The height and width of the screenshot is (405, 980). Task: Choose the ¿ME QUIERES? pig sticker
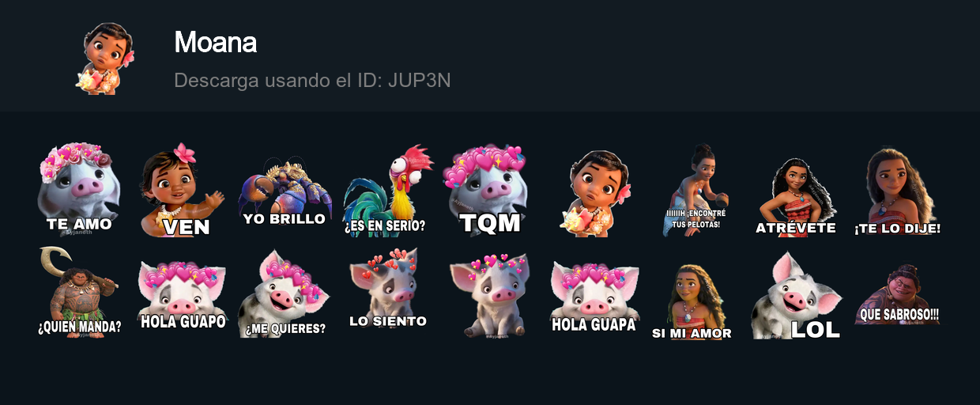tap(285, 293)
